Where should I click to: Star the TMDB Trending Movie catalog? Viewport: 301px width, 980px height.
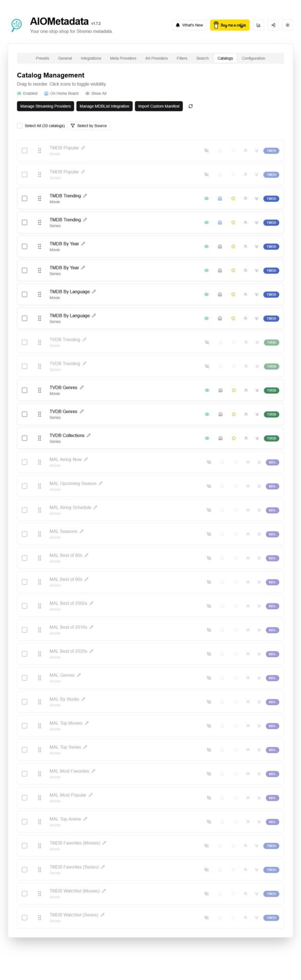tap(233, 199)
